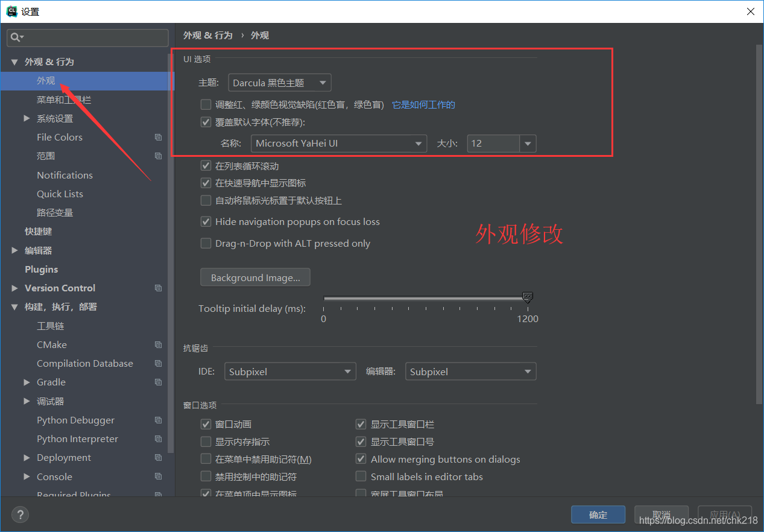Enable 禁用控制中的助记符 checkbox

coord(206,477)
